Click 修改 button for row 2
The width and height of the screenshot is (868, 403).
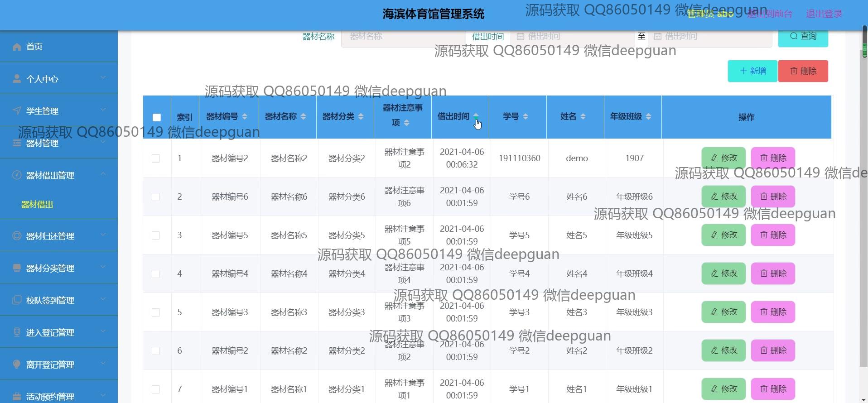coord(723,197)
